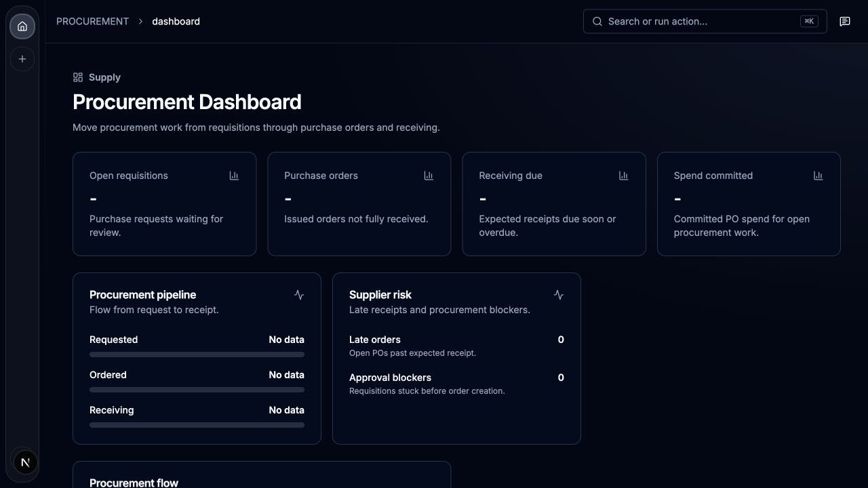This screenshot has width=868, height=488.
Task: Click the activity icon on Procurement pipeline card
Action: [299, 295]
